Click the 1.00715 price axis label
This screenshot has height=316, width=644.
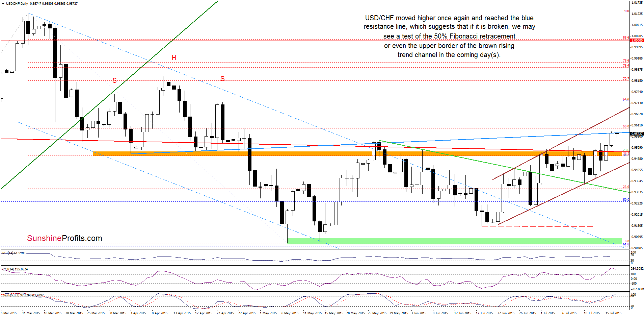coord(637,25)
